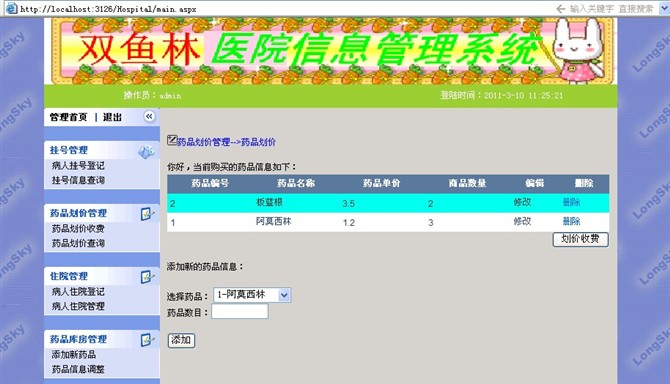Screen dimensions: 670x384
Task: Click 修改 in the 阿莫西林 row
Action: tap(522, 221)
